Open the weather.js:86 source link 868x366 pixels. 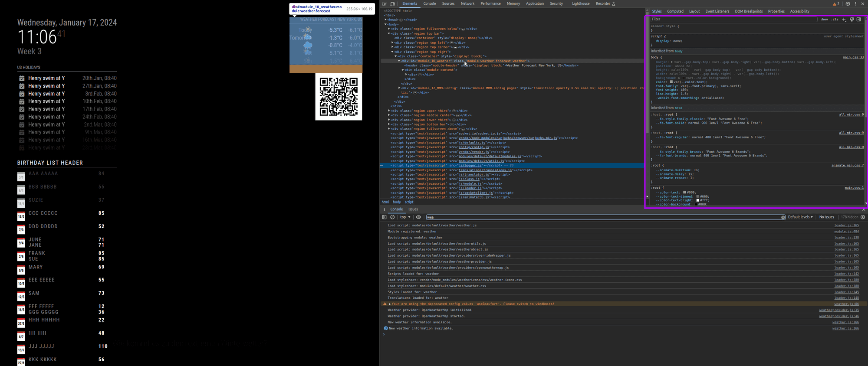846,304
